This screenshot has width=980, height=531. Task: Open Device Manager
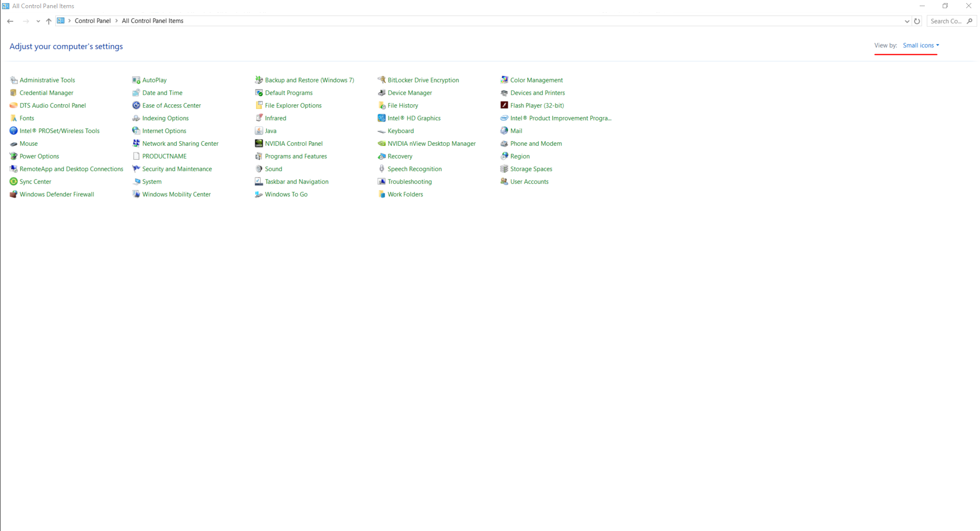coord(409,93)
